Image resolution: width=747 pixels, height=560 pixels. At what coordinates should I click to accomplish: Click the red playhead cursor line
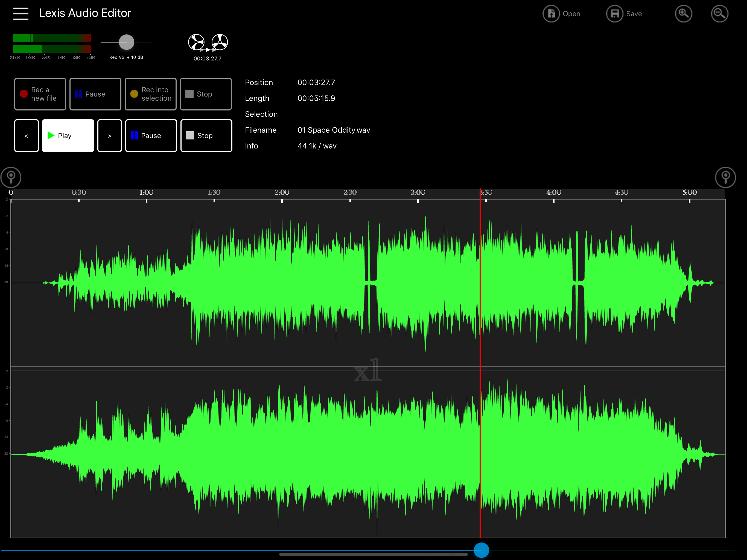(x=480, y=363)
